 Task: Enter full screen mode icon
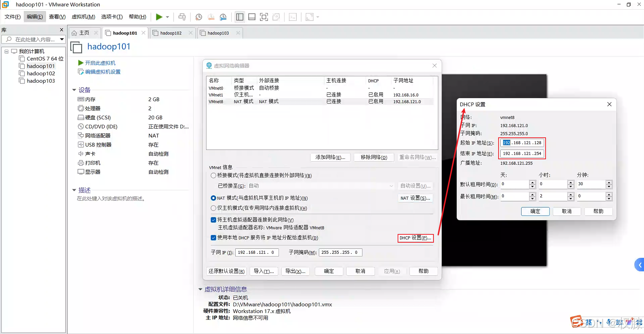pyautogui.click(x=264, y=17)
